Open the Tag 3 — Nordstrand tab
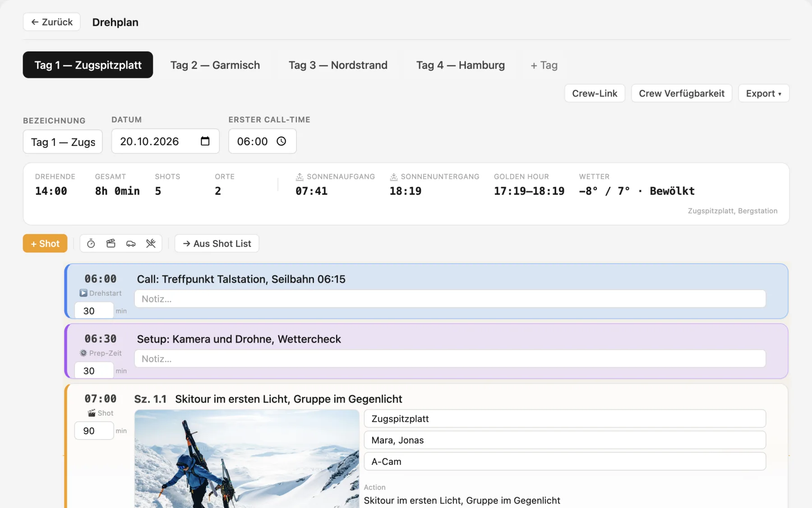Image resolution: width=812 pixels, height=508 pixels. 338,65
